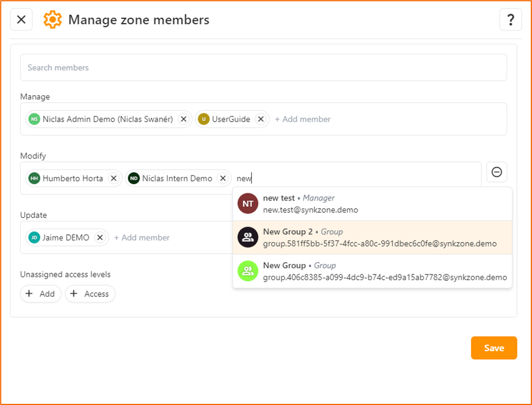
Task: Click the JD avatar for Jaime DEMO
Action: point(34,238)
